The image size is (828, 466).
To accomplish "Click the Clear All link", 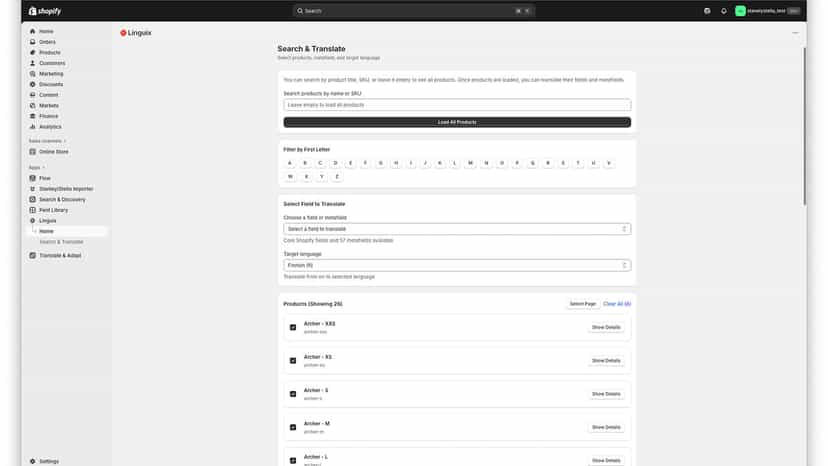I will click(617, 304).
